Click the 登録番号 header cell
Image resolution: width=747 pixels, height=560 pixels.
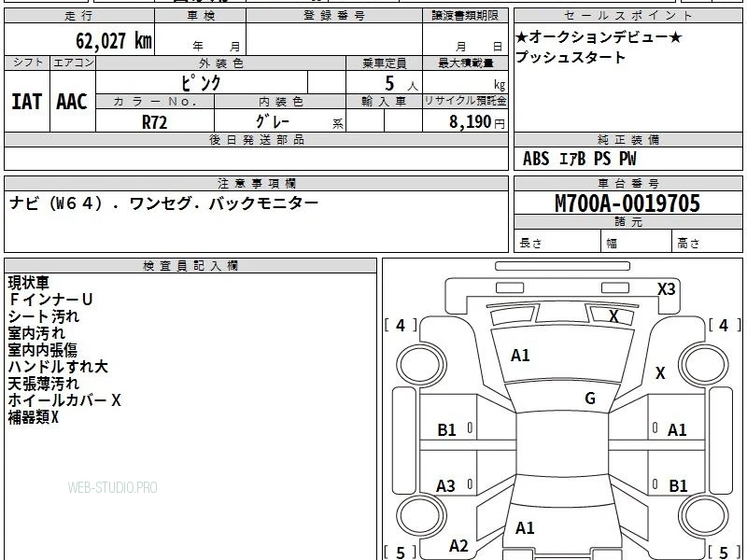pos(334,16)
